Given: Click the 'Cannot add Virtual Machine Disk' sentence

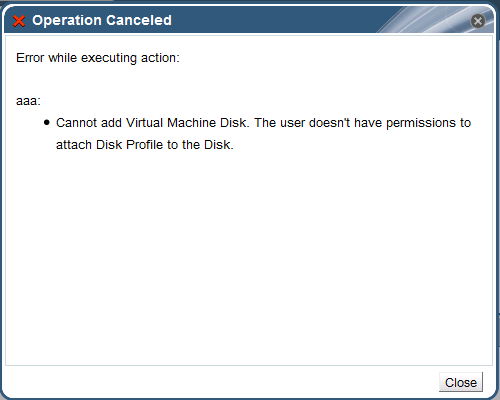Looking at the screenshot, I should click(x=153, y=123).
